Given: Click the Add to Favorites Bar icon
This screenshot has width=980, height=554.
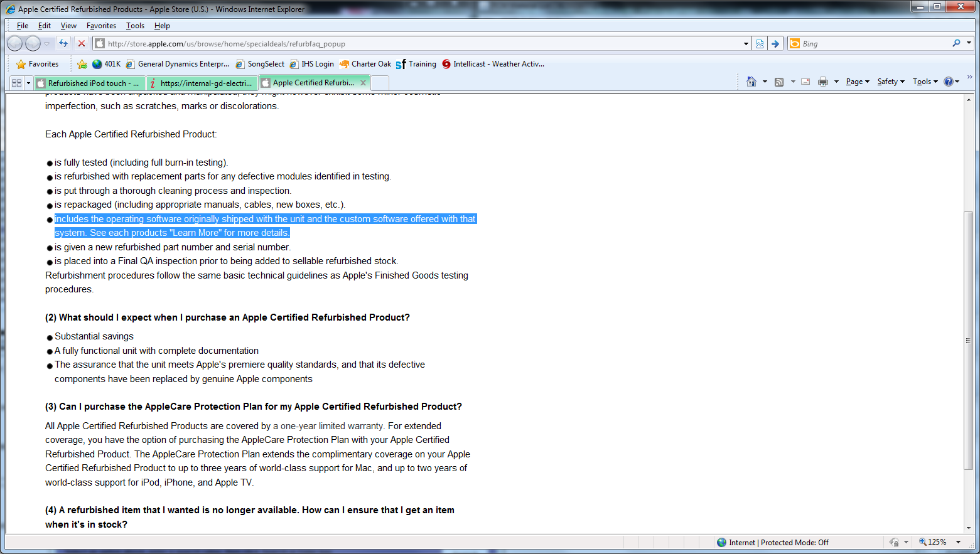Looking at the screenshot, I should click(x=82, y=64).
